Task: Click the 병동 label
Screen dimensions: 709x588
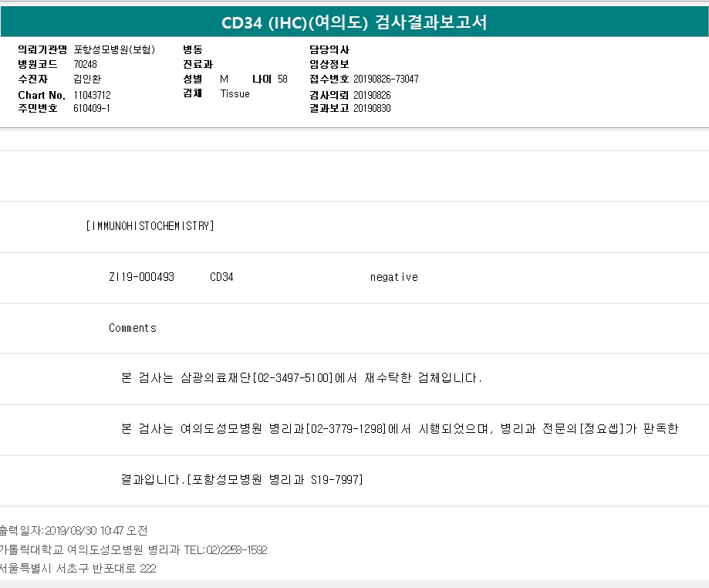Action: 193,49
